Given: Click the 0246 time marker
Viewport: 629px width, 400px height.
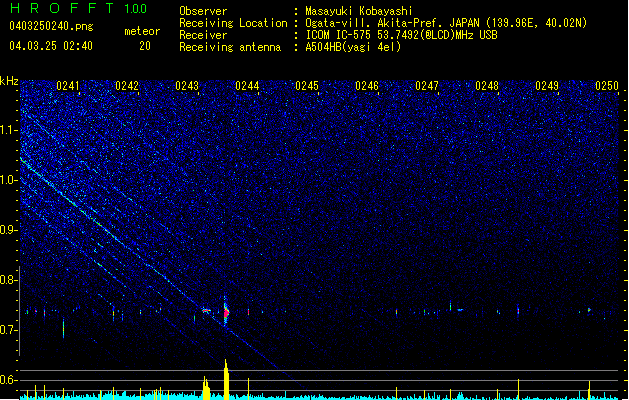Looking at the screenshot, I should pyautogui.click(x=367, y=86).
